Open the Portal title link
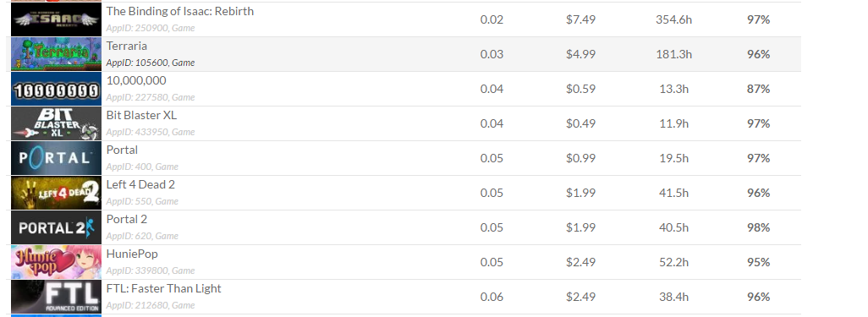 (123, 150)
